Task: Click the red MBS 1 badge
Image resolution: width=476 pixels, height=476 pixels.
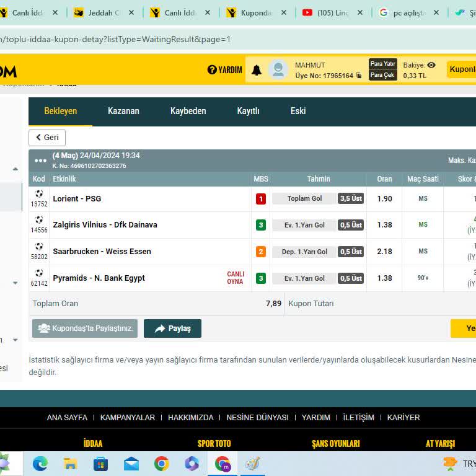Action: [x=261, y=199]
